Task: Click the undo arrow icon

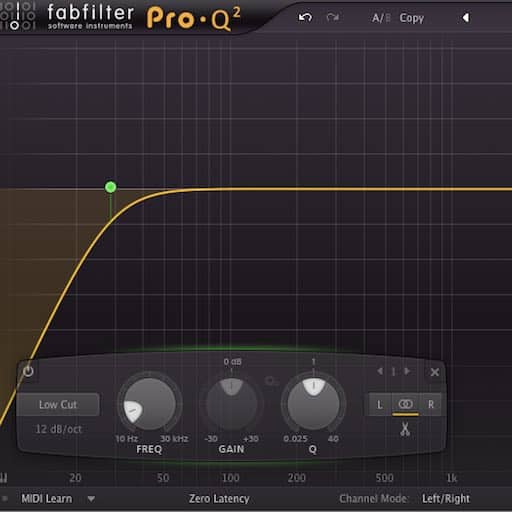Action: 305,17
